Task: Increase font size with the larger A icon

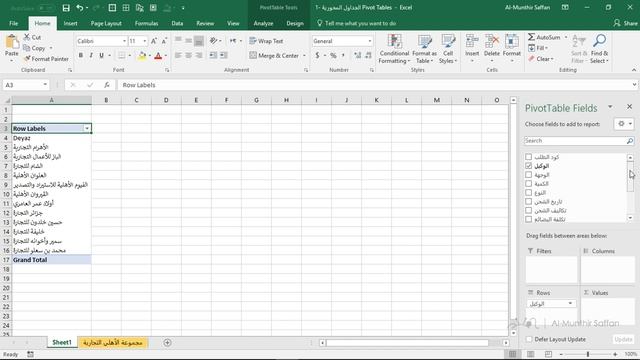Action: [154, 41]
